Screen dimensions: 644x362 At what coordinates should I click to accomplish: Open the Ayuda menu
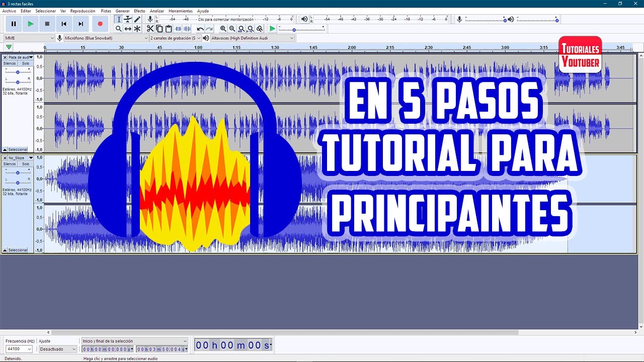pyautogui.click(x=203, y=11)
